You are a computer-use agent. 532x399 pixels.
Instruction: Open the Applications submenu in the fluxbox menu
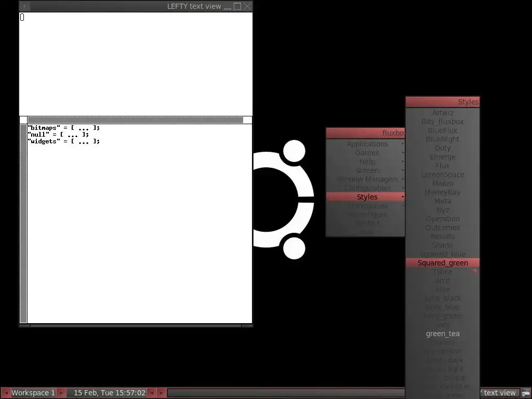coord(365,144)
